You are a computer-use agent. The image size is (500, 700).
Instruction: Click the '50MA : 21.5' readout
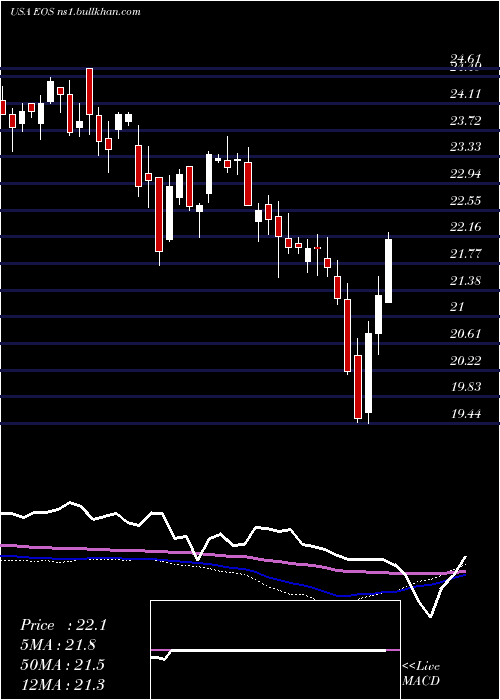tap(62, 665)
